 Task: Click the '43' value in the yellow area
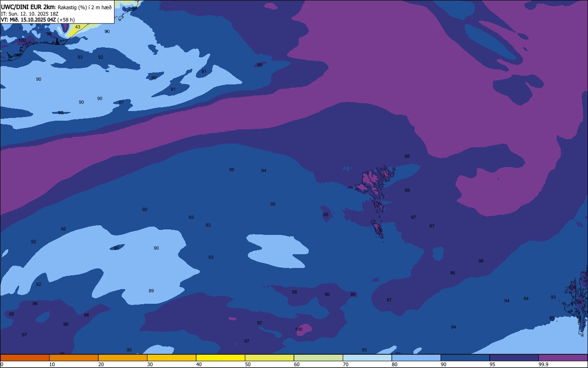coord(78,27)
